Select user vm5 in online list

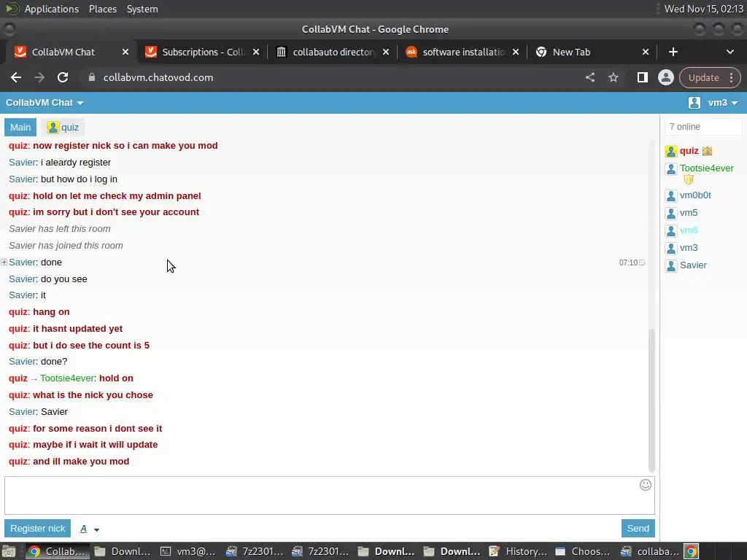point(689,213)
